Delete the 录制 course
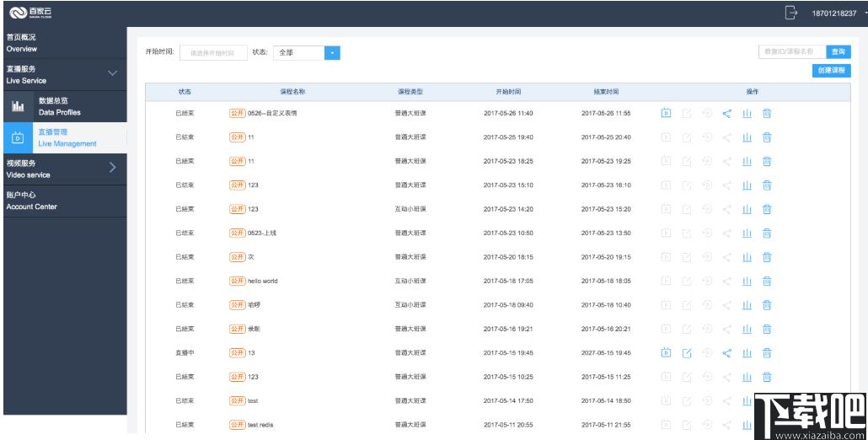This screenshot has height=440, width=868. pyautogui.click(x=767, y=329)
